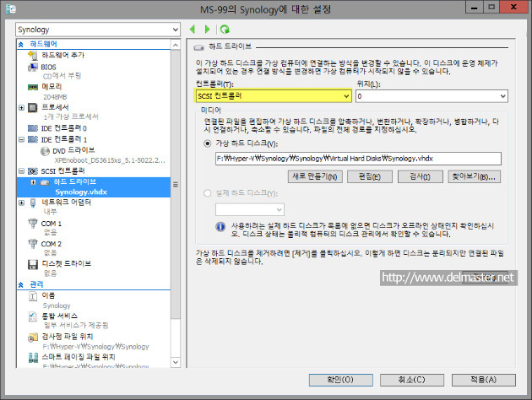Open 검사점 파일 위치 icon
This screenshot has height=400, width=532.
click(x=33, y=337)
